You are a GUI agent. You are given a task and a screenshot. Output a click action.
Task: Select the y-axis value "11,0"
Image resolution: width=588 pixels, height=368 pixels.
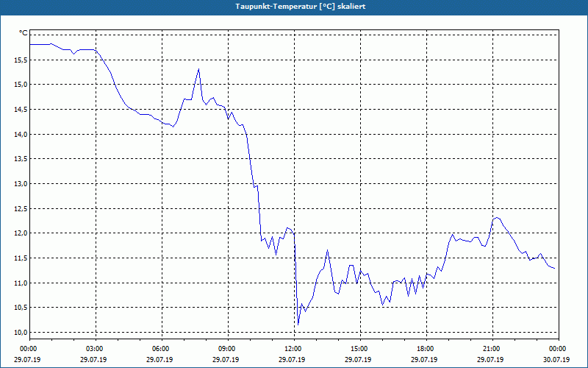click(22, 283)
